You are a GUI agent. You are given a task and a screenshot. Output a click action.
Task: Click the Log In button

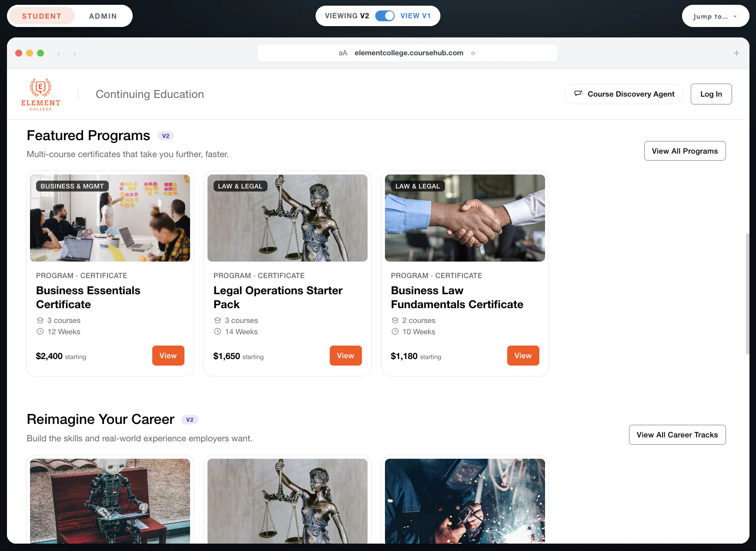[711, 94]
